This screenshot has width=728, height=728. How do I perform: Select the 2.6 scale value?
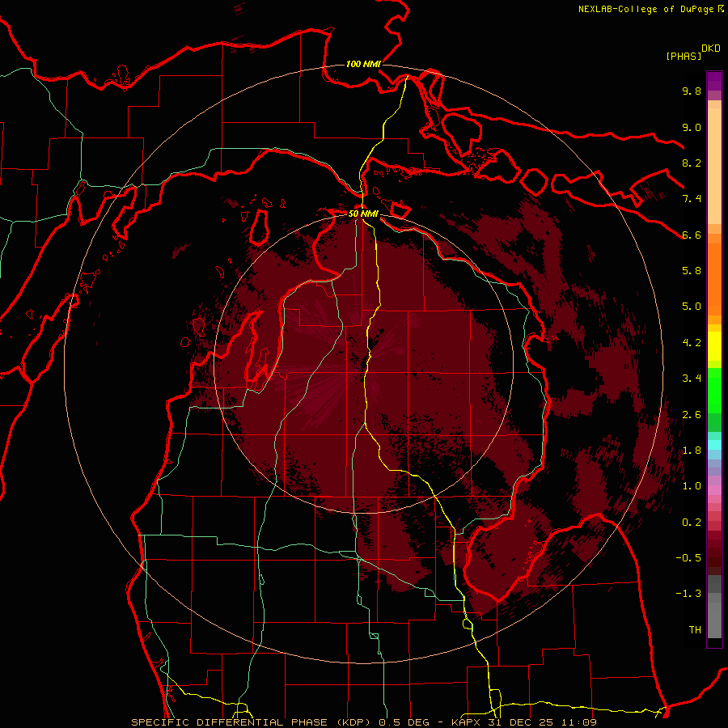click(x=692, y=415)
